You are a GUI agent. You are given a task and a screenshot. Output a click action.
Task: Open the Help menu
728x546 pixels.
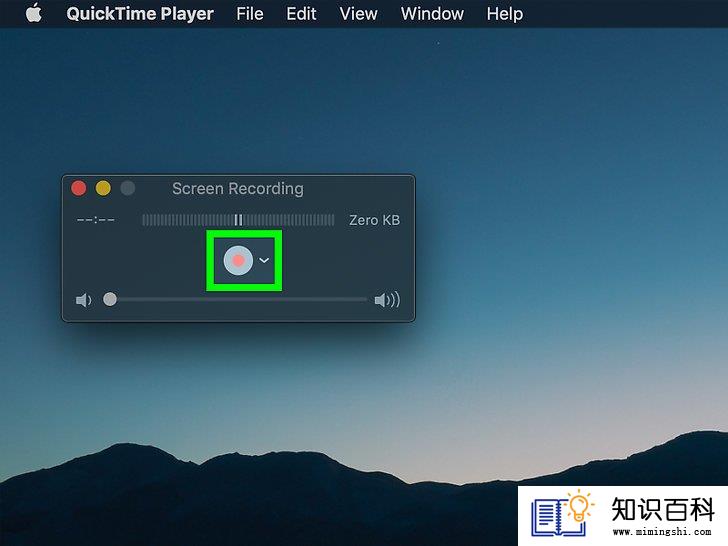click(505, 14)
